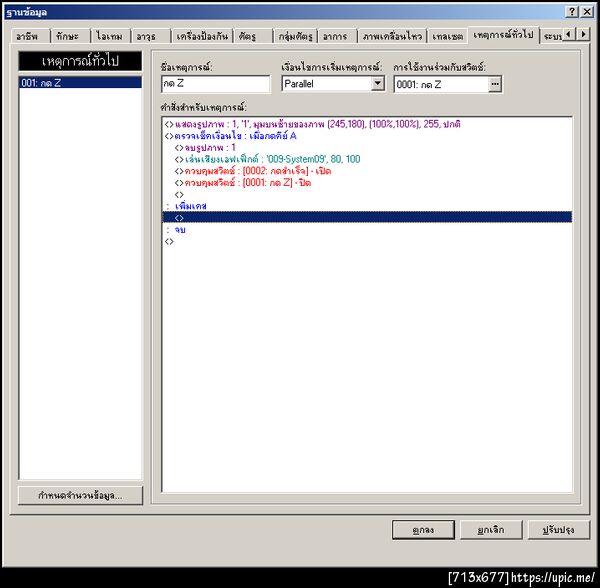Select the เหตุการณ์ทั่วไป tab
This screenshot has height=588, width=600.
[503, 35]
